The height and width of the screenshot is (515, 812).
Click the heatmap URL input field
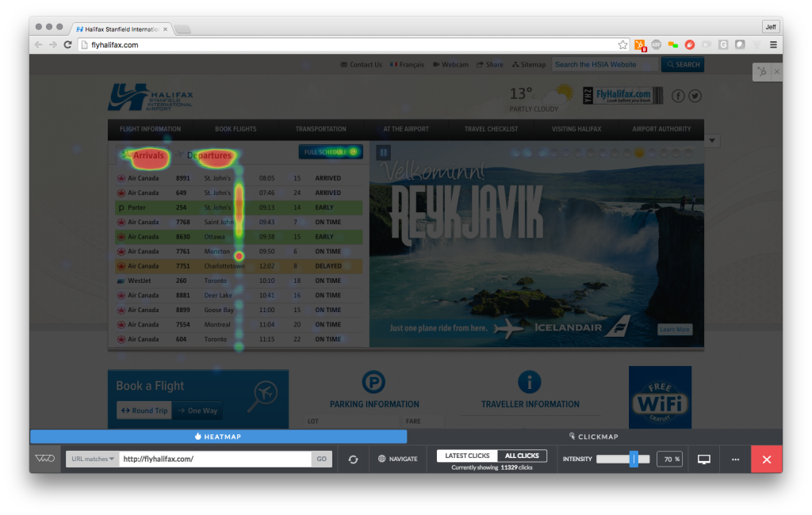pos(215,459)
